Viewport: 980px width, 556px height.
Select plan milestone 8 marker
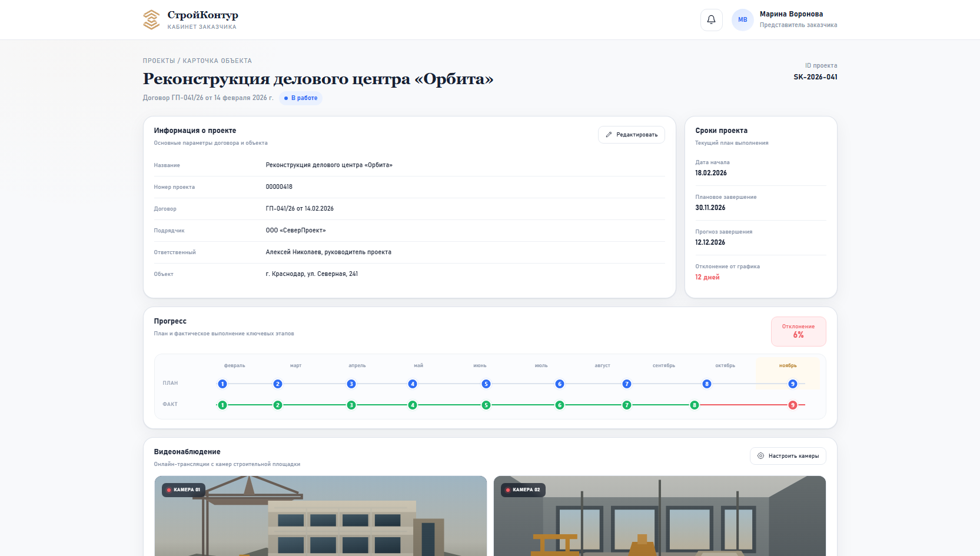tap(707, 384)
